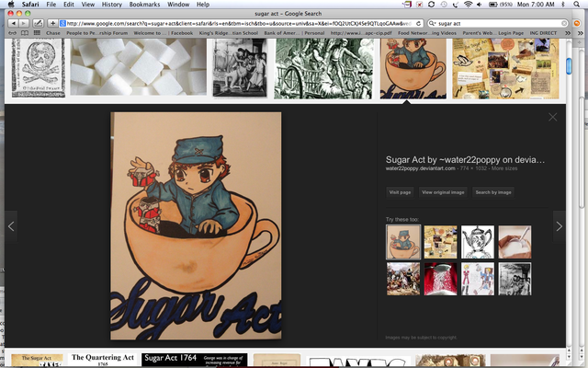Show next image with right chevron

click(x=560, y=226)
